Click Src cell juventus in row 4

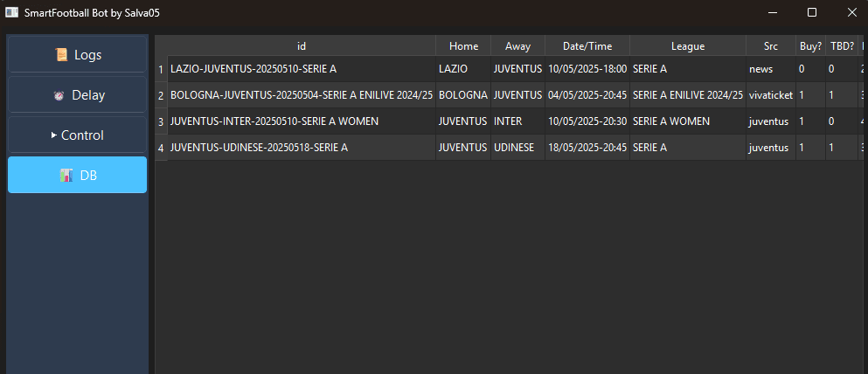coord(771,148)
